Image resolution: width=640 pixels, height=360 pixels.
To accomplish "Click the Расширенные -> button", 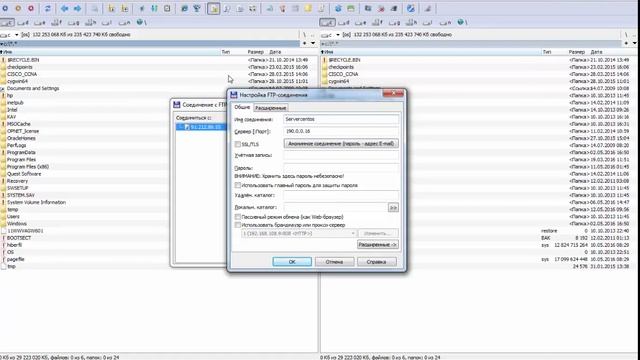I will (378, 244).
